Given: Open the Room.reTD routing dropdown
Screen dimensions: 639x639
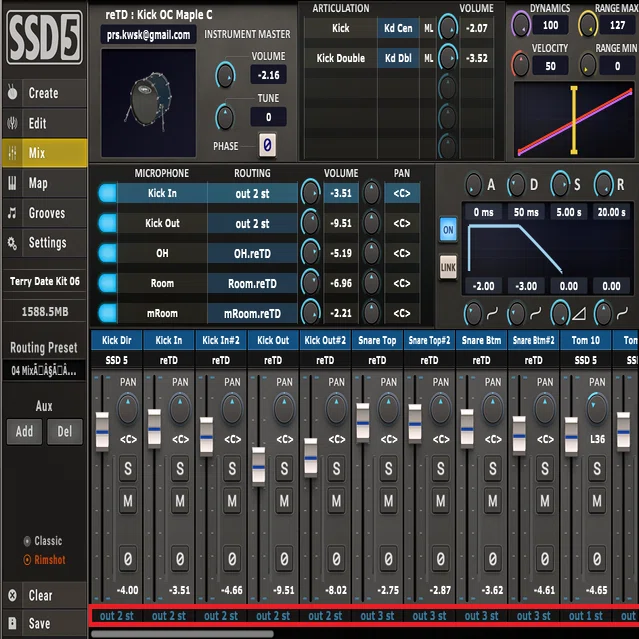Looking at the screenshot, I should tap(252, 284).
